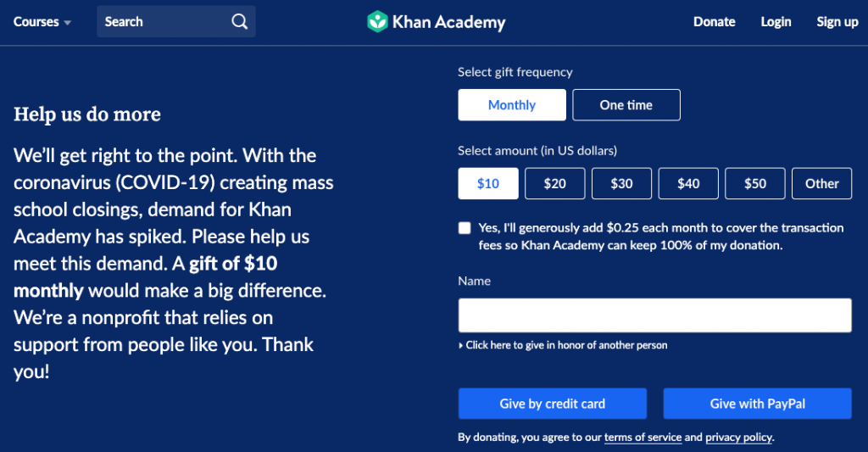Pick the $30 amount option

click(621, 183)
